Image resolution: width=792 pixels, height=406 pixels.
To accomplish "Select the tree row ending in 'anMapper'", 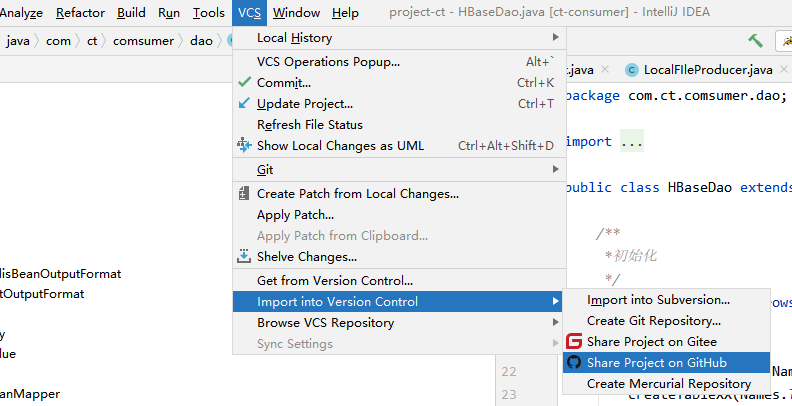I will pyautogui.click(x=30, y=393).
